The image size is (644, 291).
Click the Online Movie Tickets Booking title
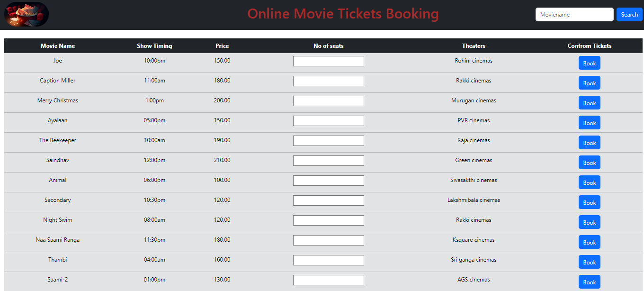tap(343, 14)
